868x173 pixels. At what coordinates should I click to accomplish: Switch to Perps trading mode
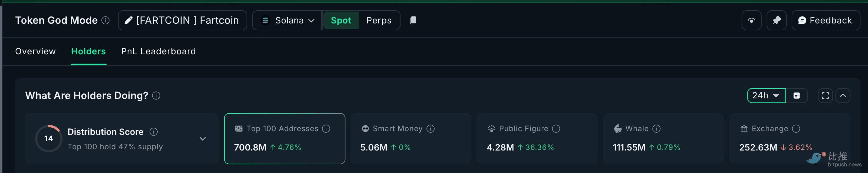click(379, 21)
